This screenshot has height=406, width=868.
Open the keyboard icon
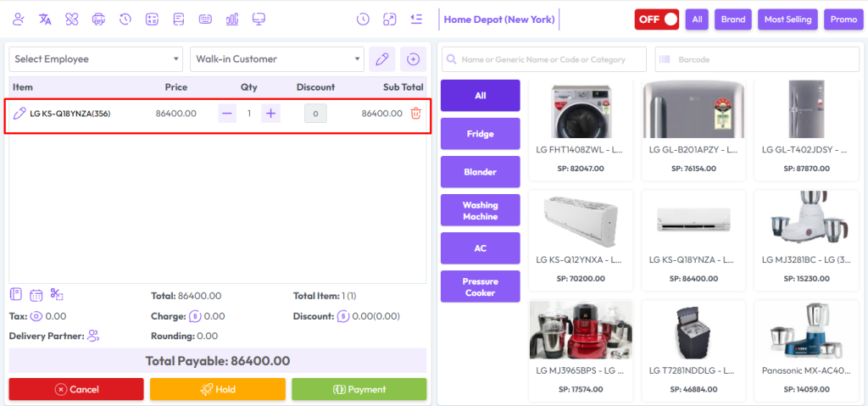coord(205,19)
